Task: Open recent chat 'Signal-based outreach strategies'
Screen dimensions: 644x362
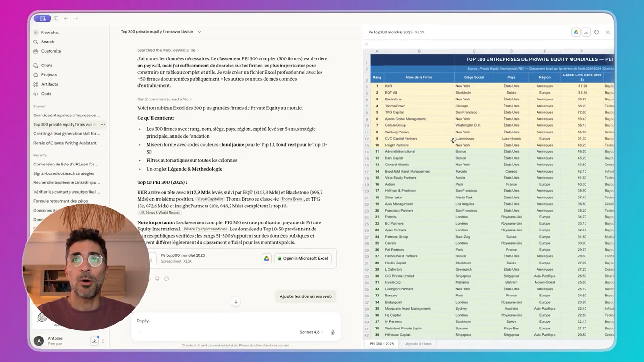Action: 64,173
